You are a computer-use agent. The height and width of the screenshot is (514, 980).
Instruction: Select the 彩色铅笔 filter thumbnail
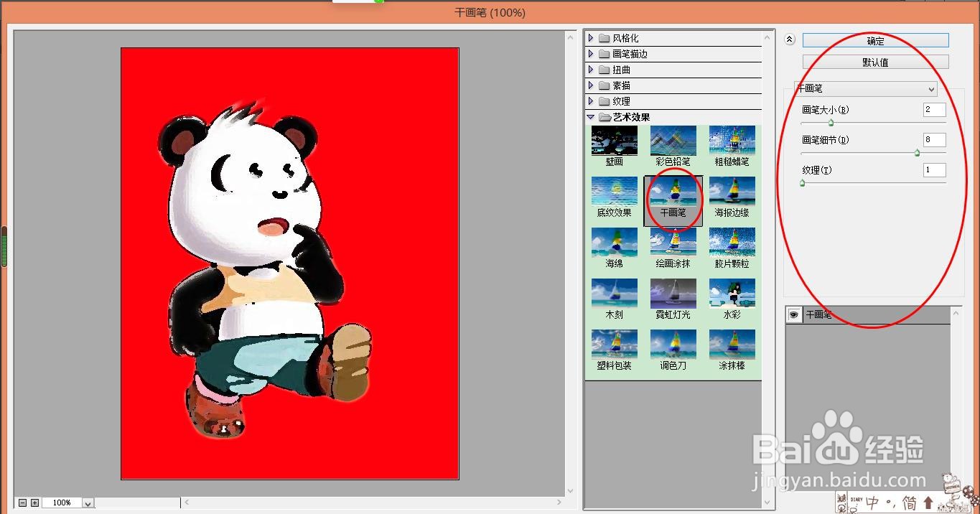point(673,141)
